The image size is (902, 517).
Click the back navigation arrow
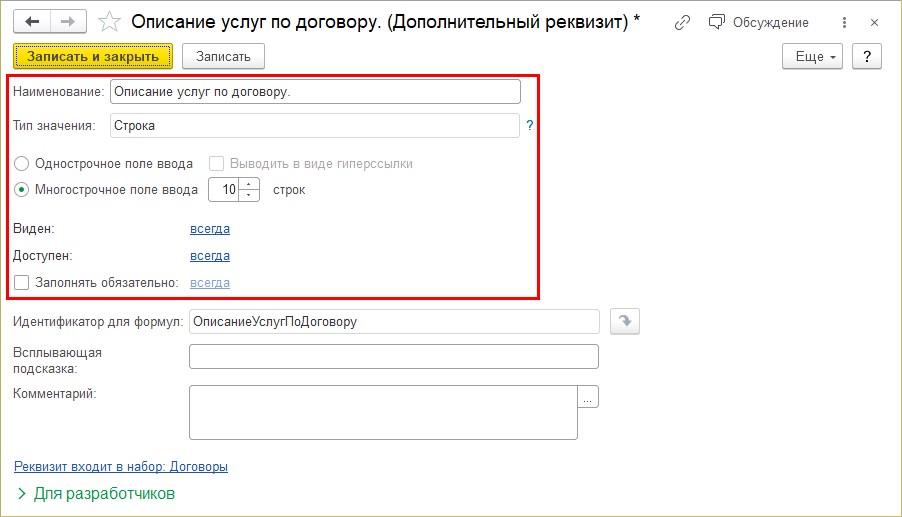click(x=32, y=21)
